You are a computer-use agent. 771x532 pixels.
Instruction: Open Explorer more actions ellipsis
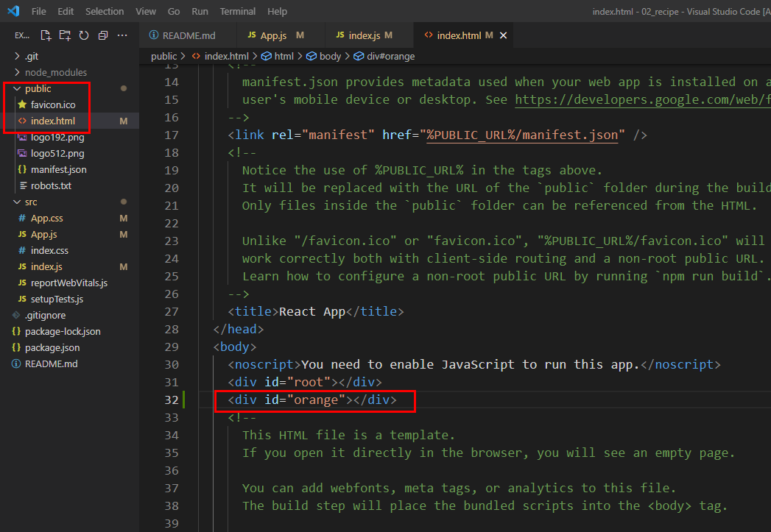pyautogui.click(x=122, y=35)
